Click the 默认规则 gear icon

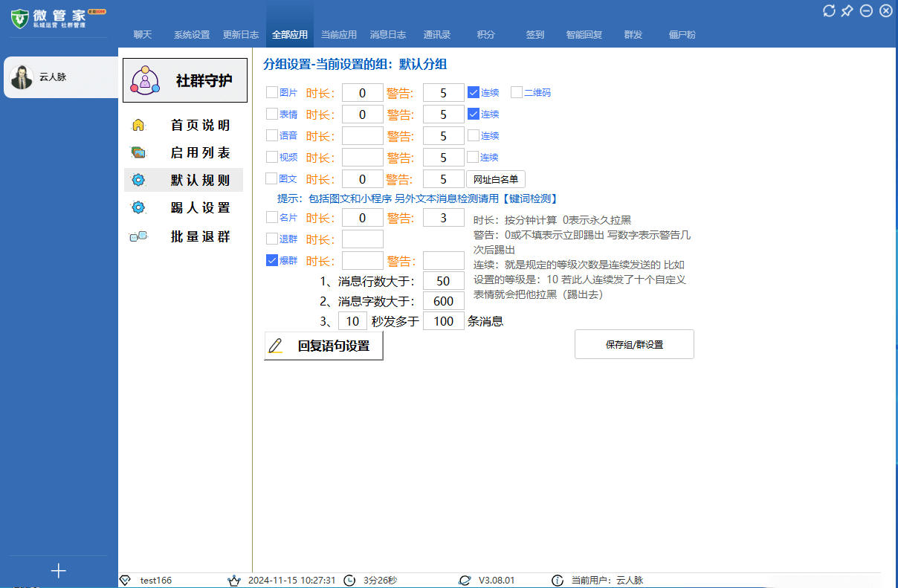(x=138, y=179)
